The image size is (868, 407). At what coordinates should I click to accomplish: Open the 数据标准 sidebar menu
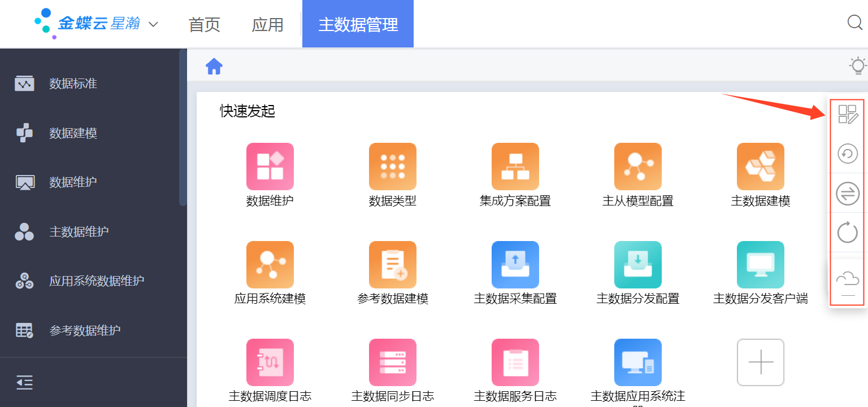[93, 84]
